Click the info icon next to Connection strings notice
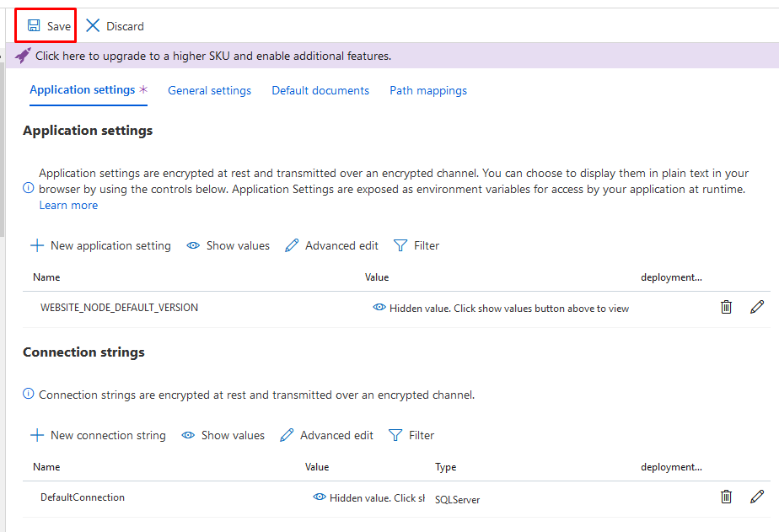This screenshot has height=532, width=779. click(28, 395)
